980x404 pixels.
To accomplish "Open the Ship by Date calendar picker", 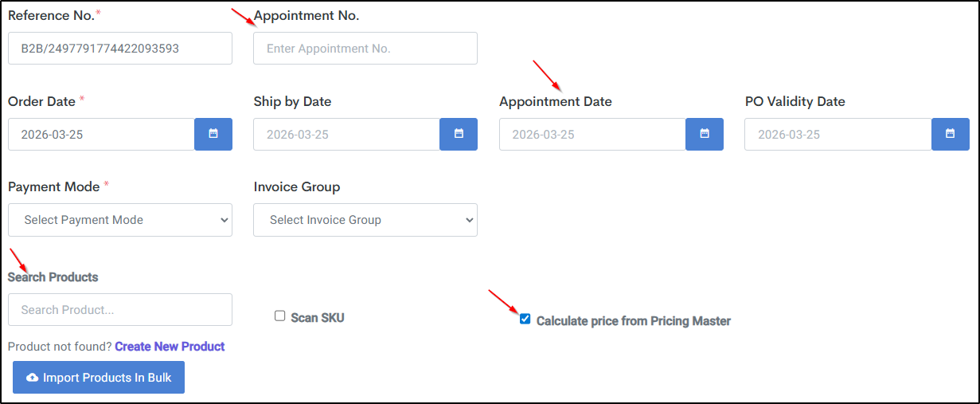I will [459, 134].
